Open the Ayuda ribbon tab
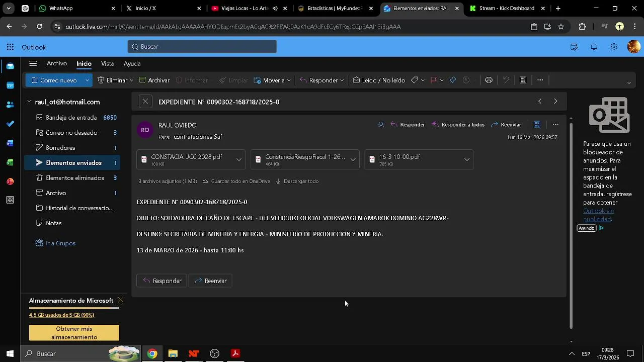Image resolution: width=644 pixels, height=362 pixels. [132, 64]
